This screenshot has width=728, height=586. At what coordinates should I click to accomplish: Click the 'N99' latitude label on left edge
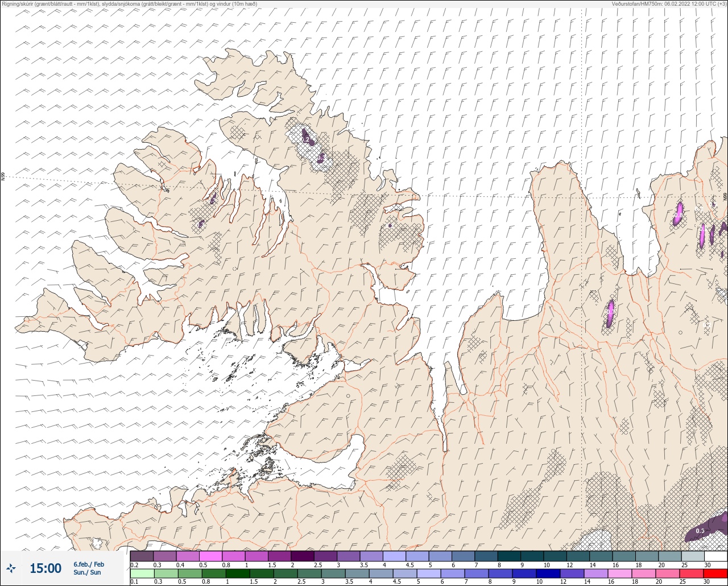tap(3, 177)
